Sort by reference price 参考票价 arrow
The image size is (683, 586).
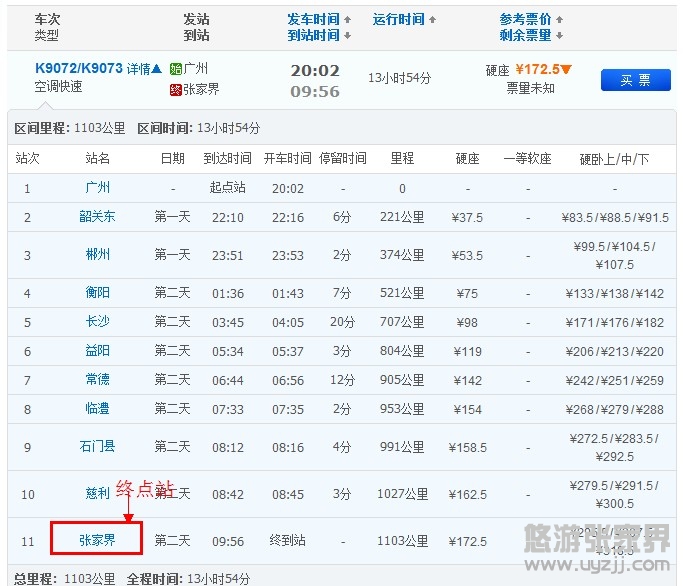pyautogui.click(x=559, y=20)
